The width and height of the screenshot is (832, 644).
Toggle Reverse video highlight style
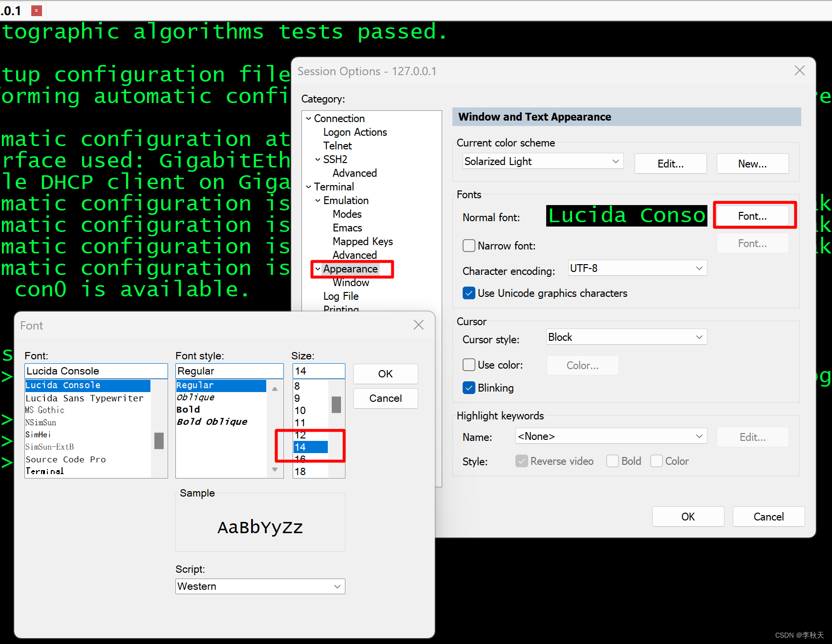pos(522,461)
